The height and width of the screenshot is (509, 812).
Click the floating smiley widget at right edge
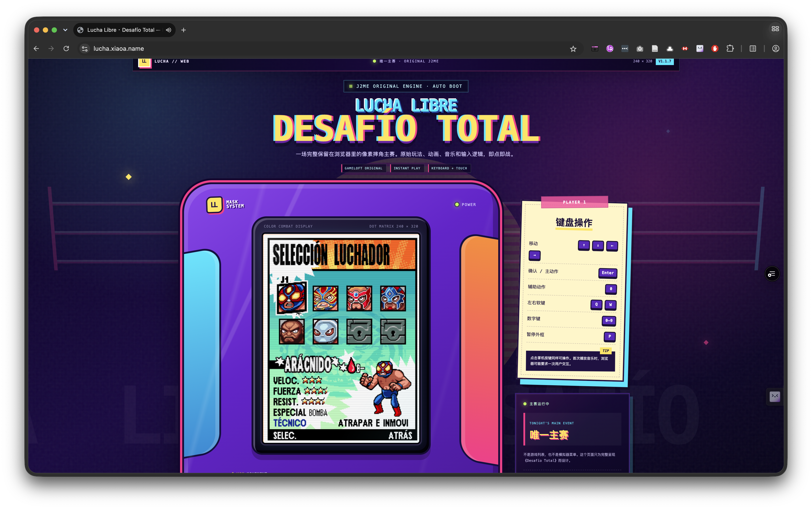point(775,397)
